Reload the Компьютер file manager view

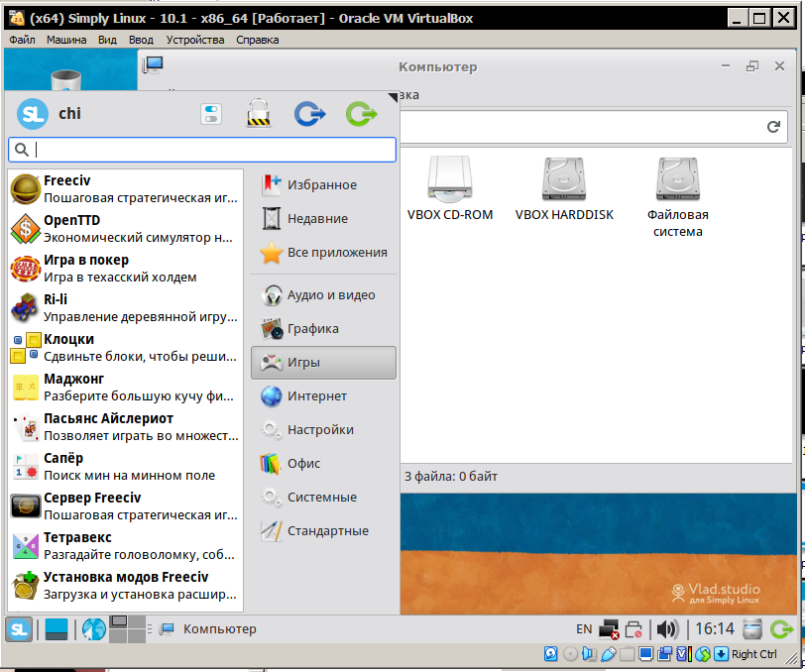(x=773, y=126)
